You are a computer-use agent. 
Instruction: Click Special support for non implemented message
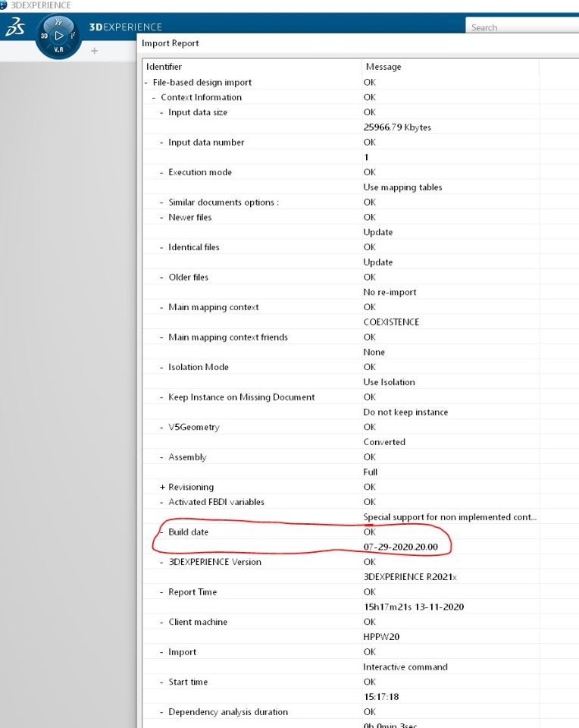450,517
